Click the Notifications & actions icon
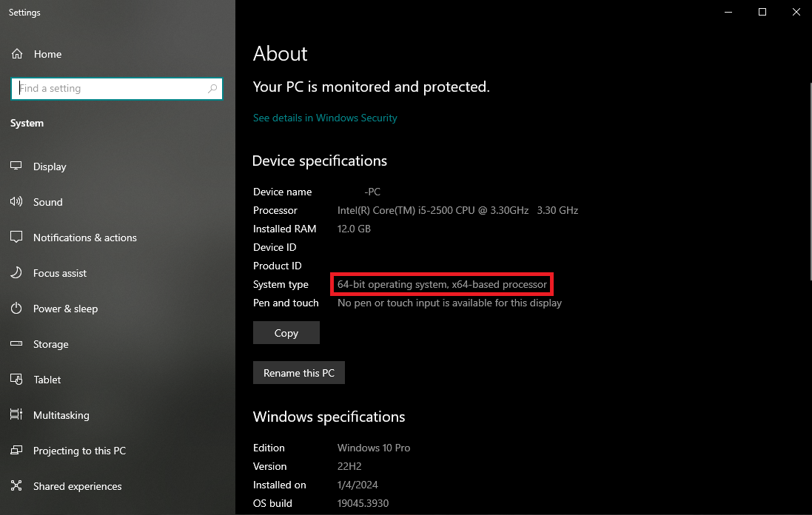 point(16,238)
